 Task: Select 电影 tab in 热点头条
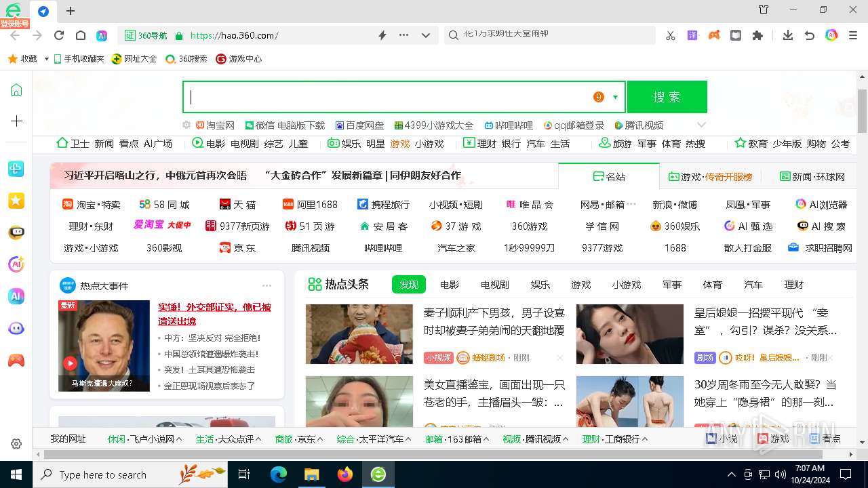(450, 285)
